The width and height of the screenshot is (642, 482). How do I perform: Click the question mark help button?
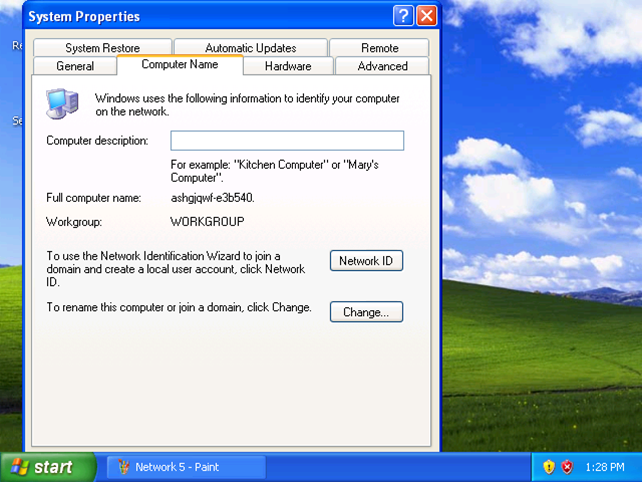tap(403, 16)
